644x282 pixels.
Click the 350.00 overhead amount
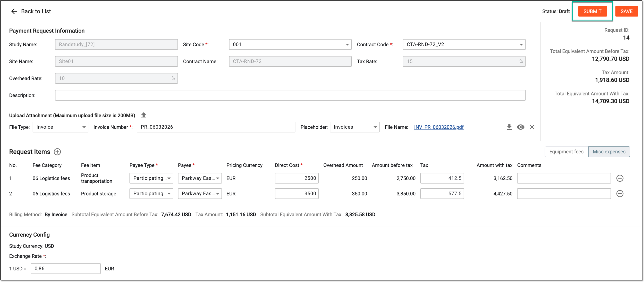(359, 194)
